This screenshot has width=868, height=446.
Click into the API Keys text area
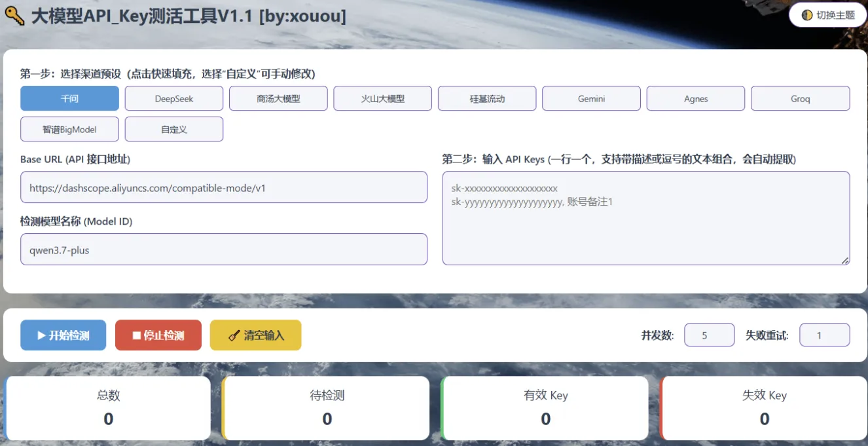tap(646, 218)
